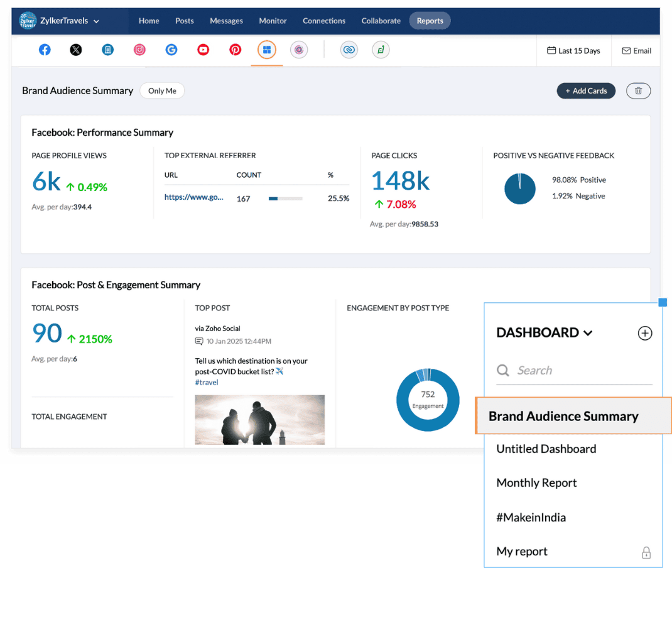The width and height of the screenshot is (672, 622).
Task: Open Instagram reports icon
Action: click(x=139, y=50)
